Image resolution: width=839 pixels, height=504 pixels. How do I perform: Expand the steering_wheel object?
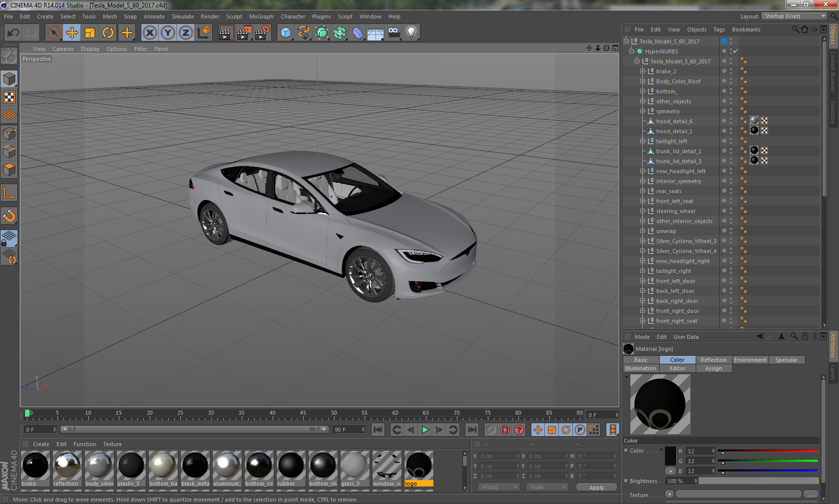click(x=643, y=211)
